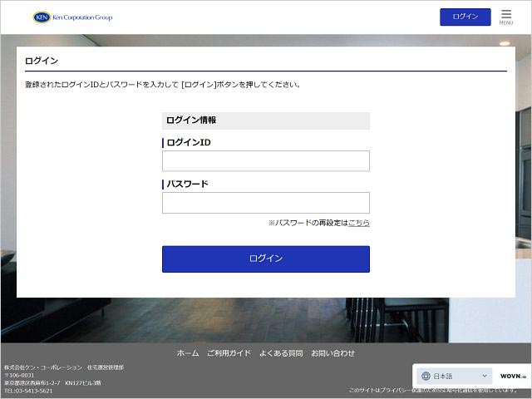Focus the パスワード input field
Image resolution: width=532 pixels, height=399 pixels.
coord(265,203)
